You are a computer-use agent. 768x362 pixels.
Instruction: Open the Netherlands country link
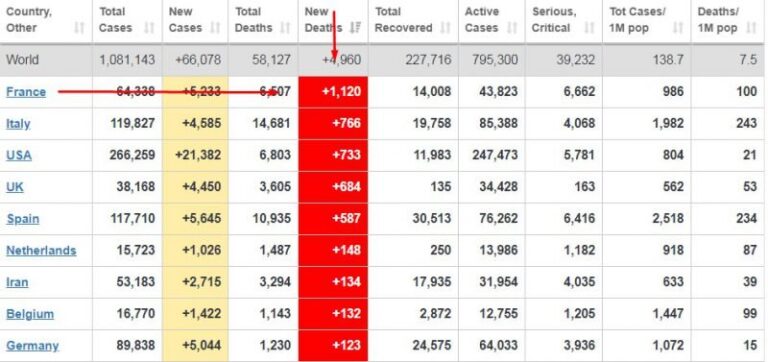[41, 250]
